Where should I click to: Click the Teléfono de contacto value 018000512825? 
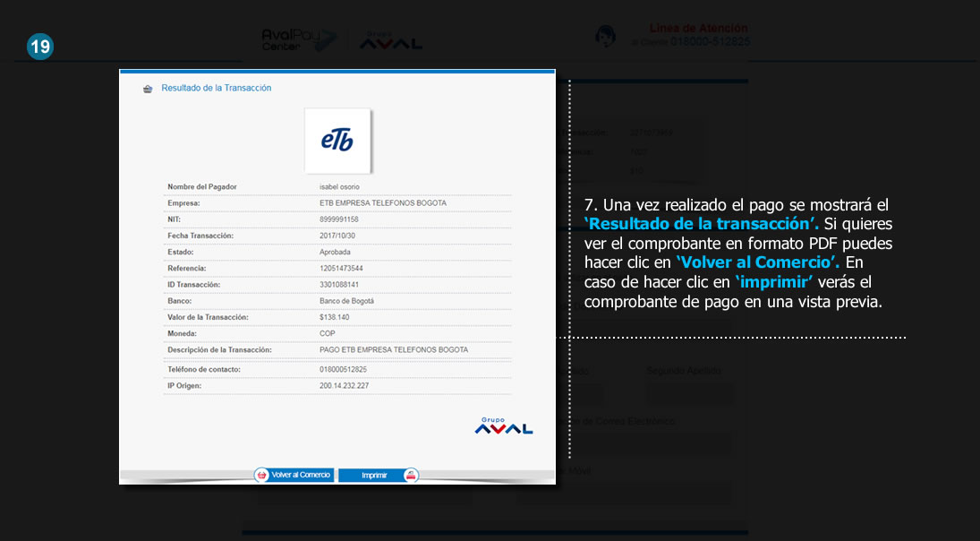click(x=343, y=369)
